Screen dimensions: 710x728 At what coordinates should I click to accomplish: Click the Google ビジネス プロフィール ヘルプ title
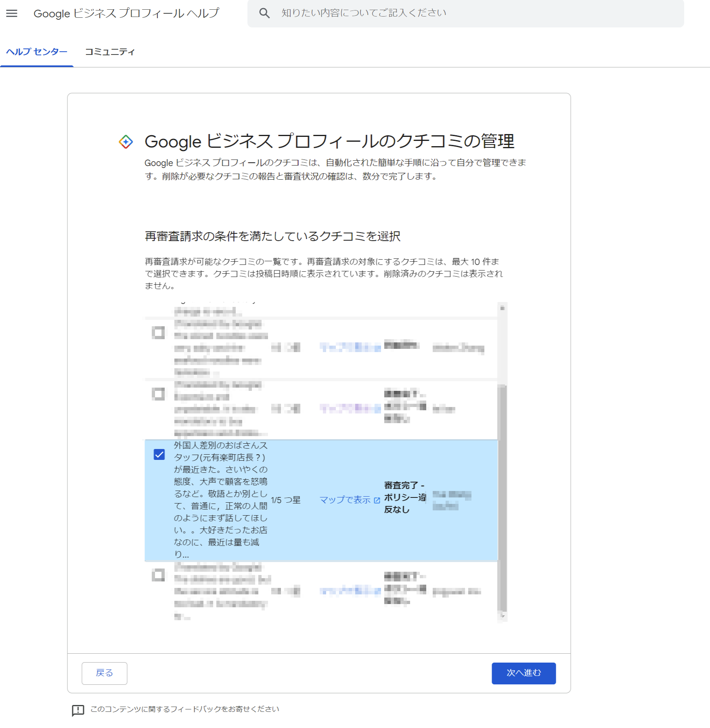(126, 13)
